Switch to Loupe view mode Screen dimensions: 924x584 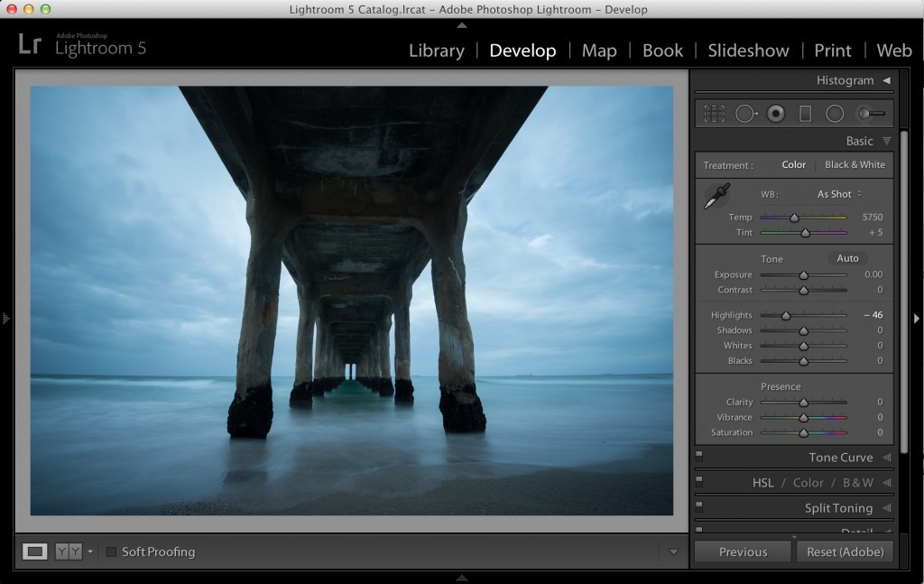35,552
